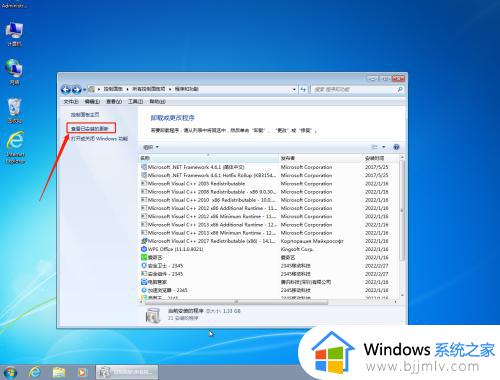Open Internet Explorer desktop shortcut

point(15,147)
